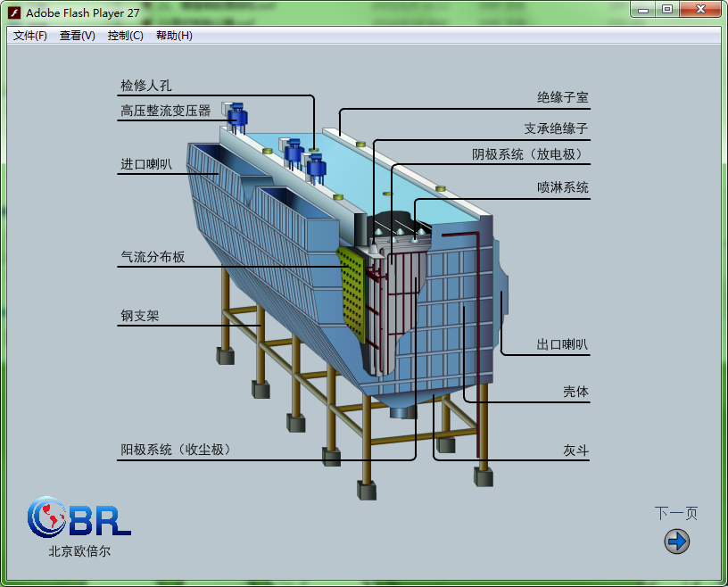
Task: Select the 出口喇叭 label
Action: tap(562, 344)
